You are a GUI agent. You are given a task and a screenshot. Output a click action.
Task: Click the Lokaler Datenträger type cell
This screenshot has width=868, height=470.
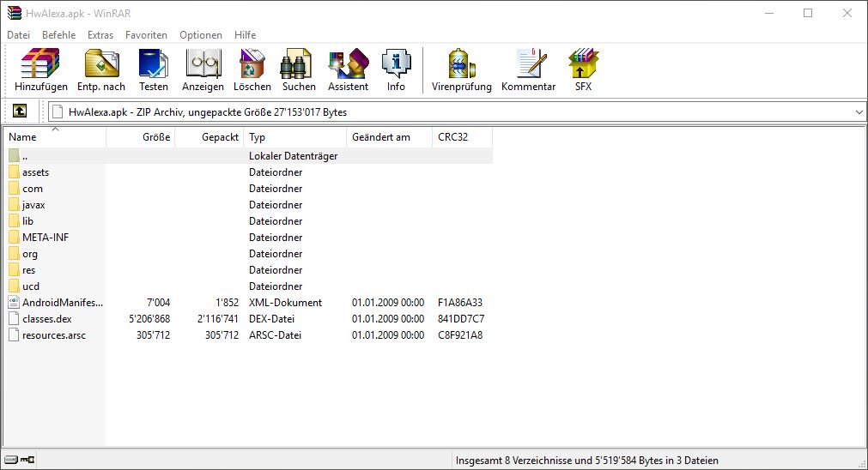(294, 156)
